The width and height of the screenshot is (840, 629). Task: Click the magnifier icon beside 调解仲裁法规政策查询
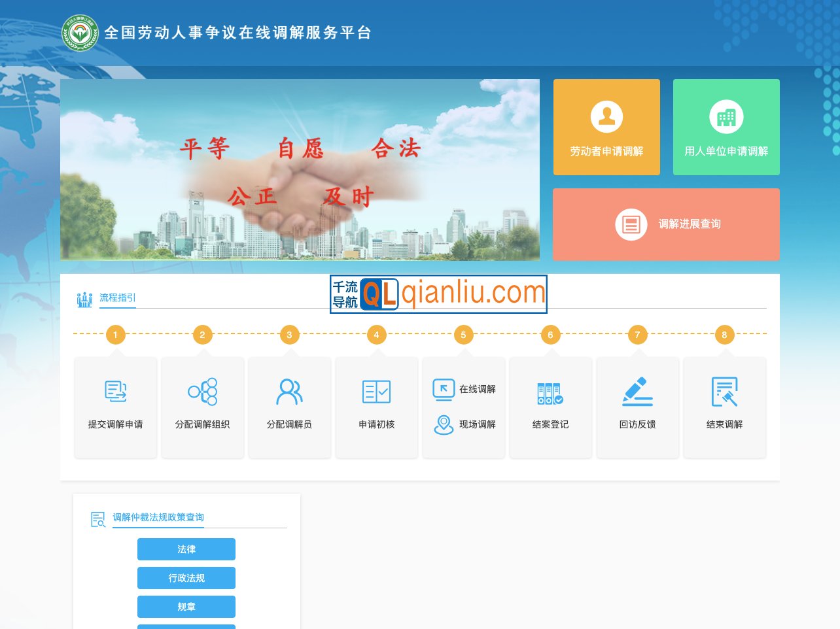(97, 520)
